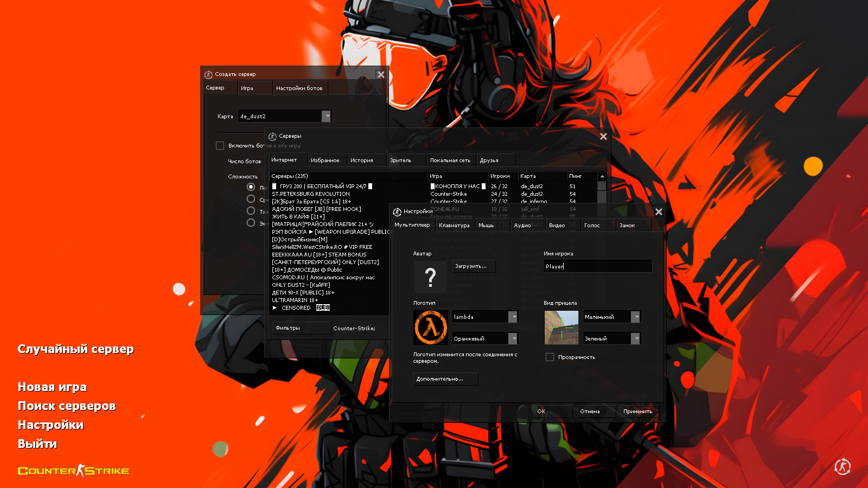
Task: Click the orange lambda logo preview
Action: point(430,328)
